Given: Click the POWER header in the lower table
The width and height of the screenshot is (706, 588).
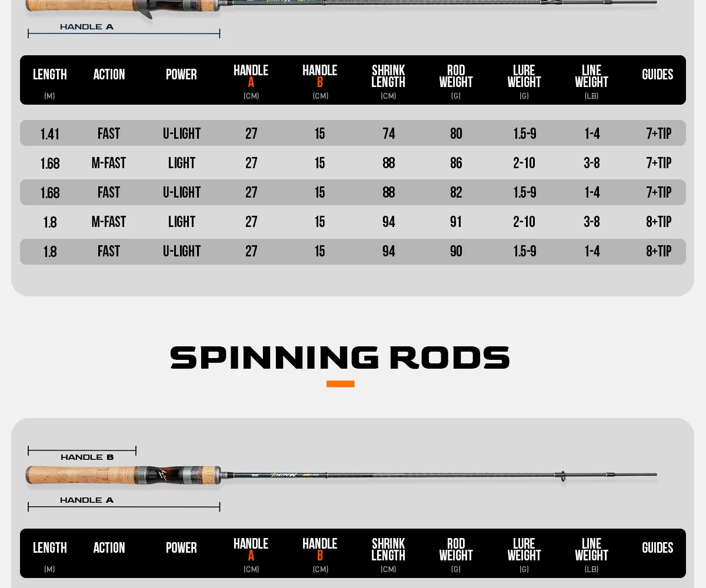Looking at the screenshot, I should click(181, 548).
